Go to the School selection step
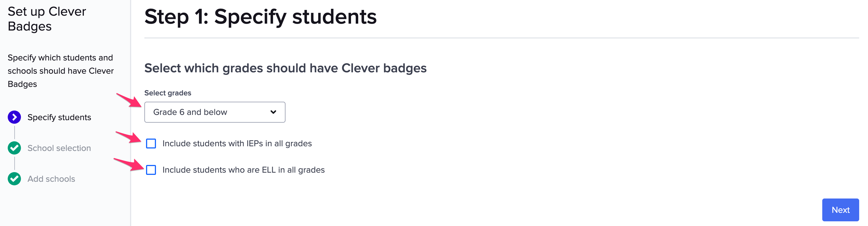This screenshot has height=226, width=868. (59, 148)
